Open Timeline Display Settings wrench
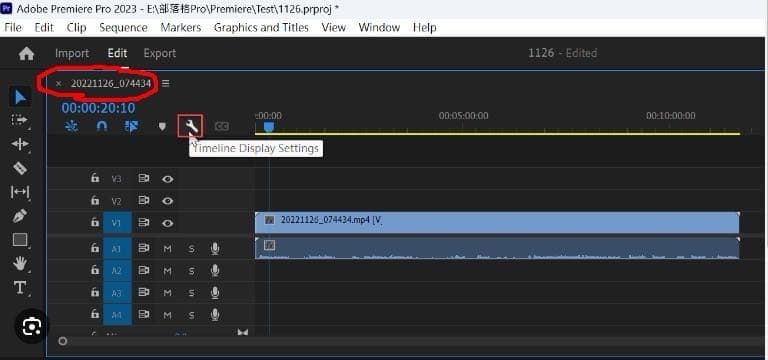 click(191, 126)
